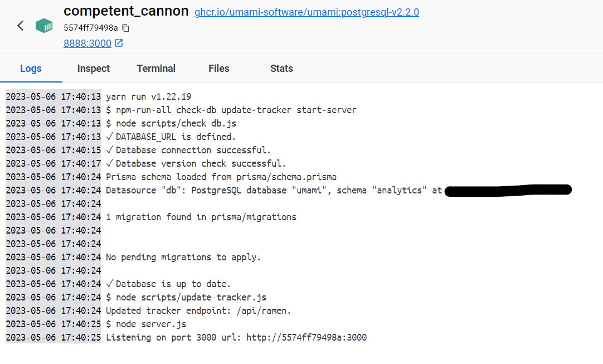Viewport: 603px width, 364px height.
Task: Select the Logs tab
Action: (x=31, y=69)
